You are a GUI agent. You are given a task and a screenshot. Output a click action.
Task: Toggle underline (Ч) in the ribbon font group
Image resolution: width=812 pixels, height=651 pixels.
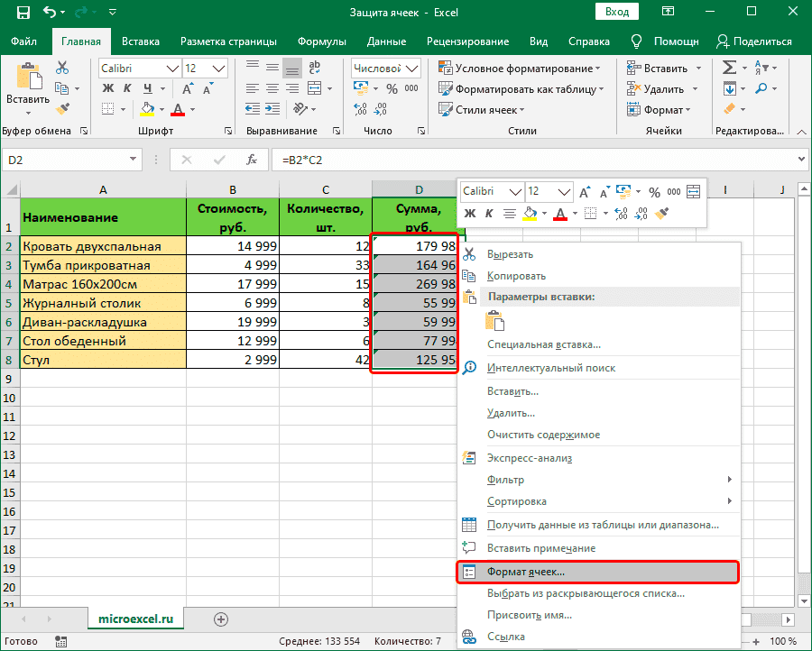[147, 88]
